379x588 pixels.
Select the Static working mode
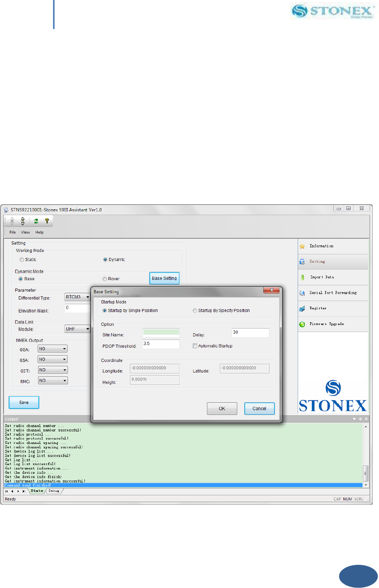point(22,260)
